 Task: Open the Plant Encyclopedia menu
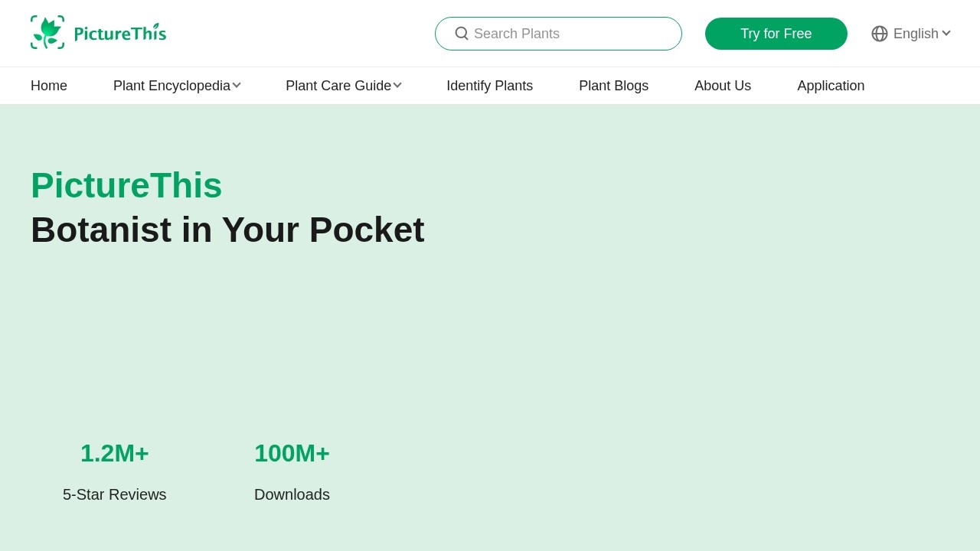[171, 86]
